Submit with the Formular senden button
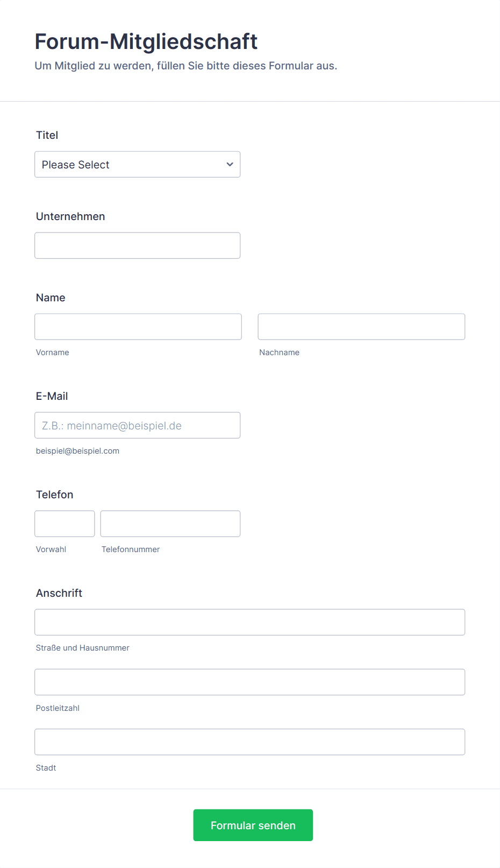 click(x=253, y=825)
